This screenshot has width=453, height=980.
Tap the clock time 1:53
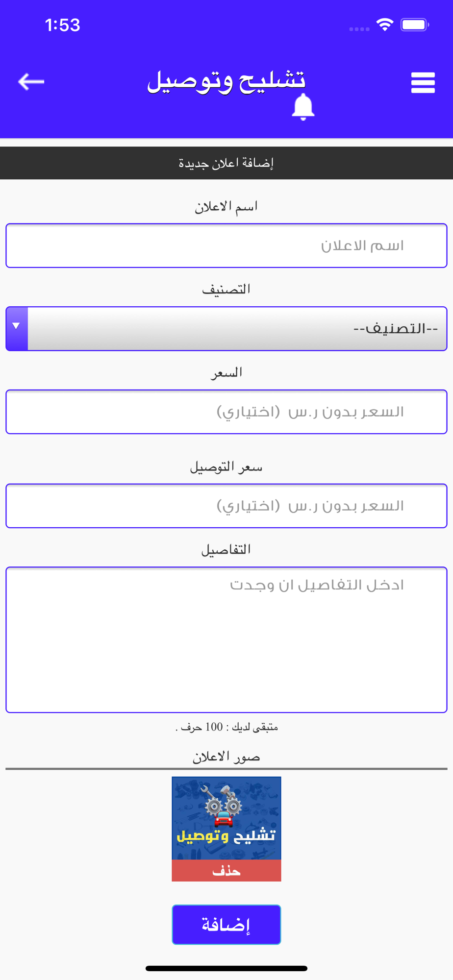click(x=62, y=25)
